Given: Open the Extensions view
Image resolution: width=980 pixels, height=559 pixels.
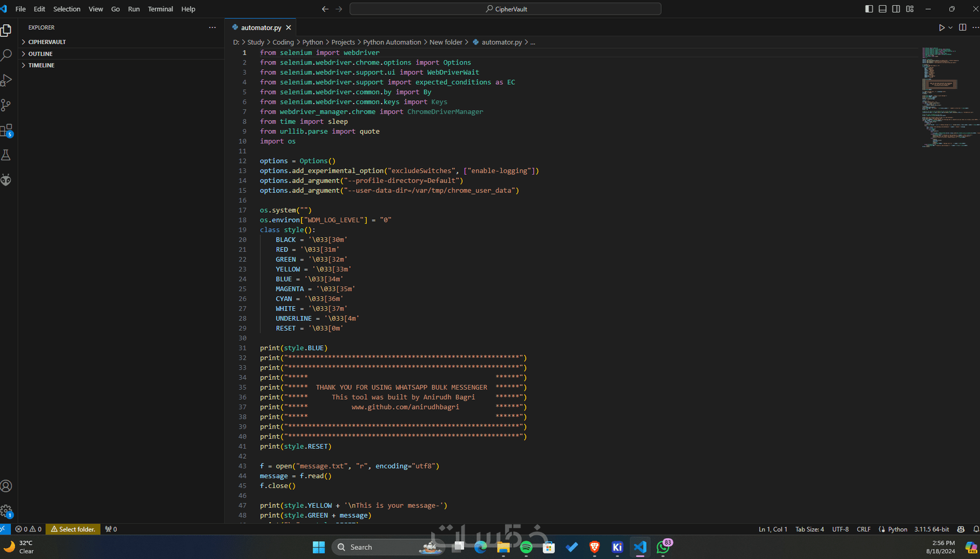Looking at the screenshot, I should point(6,130).
